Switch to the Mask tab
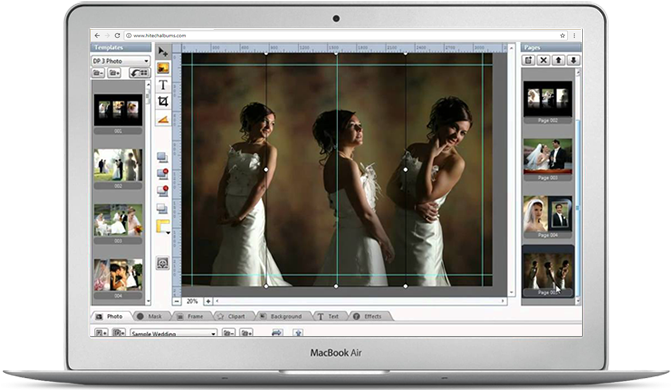This screenshot has height=390, width=671. click(x=150, y=316)
